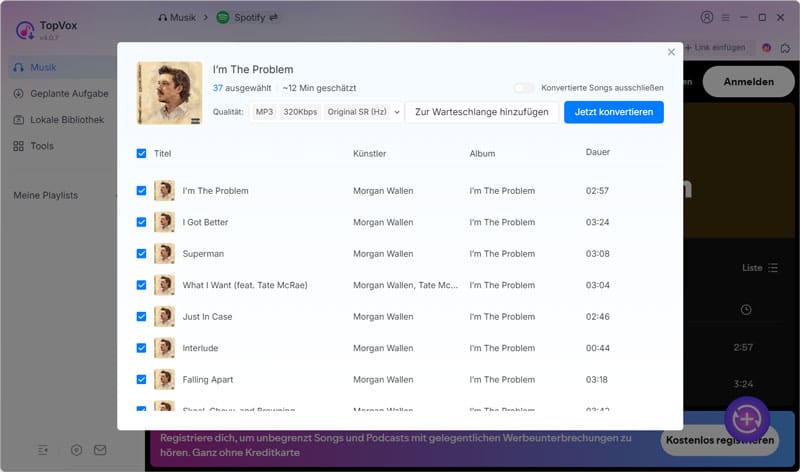This screenshot has width=800, height=472.
Task: Click title What I Want (feat. Tate McRae)
Action: (245, 285)
